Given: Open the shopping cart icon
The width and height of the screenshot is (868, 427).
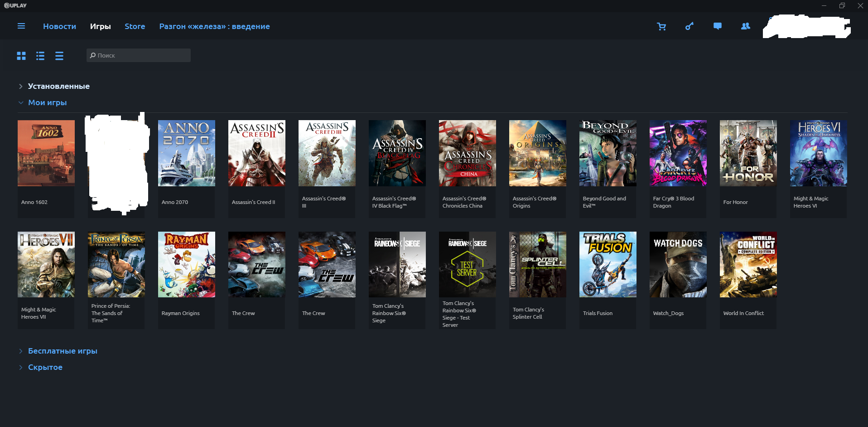Looking at the screenshot, I should (661, 26).
